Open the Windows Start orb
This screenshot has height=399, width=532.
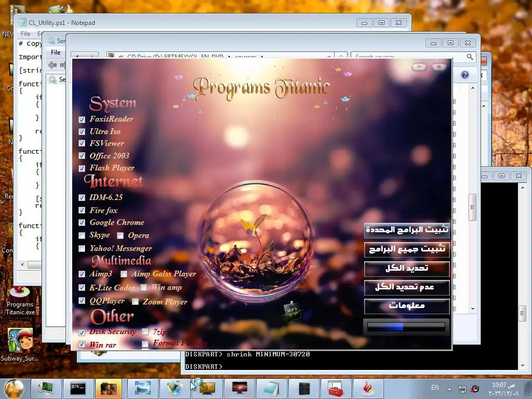(14, 389)
